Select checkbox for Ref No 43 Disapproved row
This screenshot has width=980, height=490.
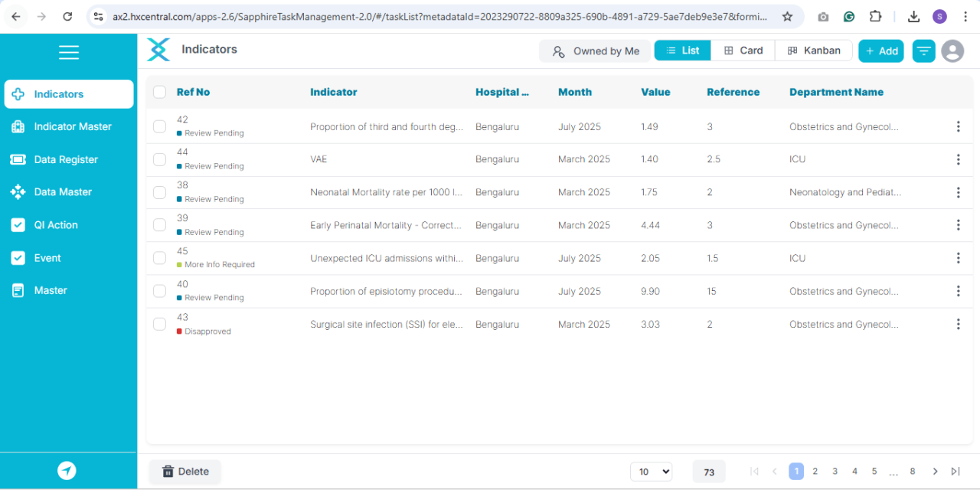pos(159,324)
